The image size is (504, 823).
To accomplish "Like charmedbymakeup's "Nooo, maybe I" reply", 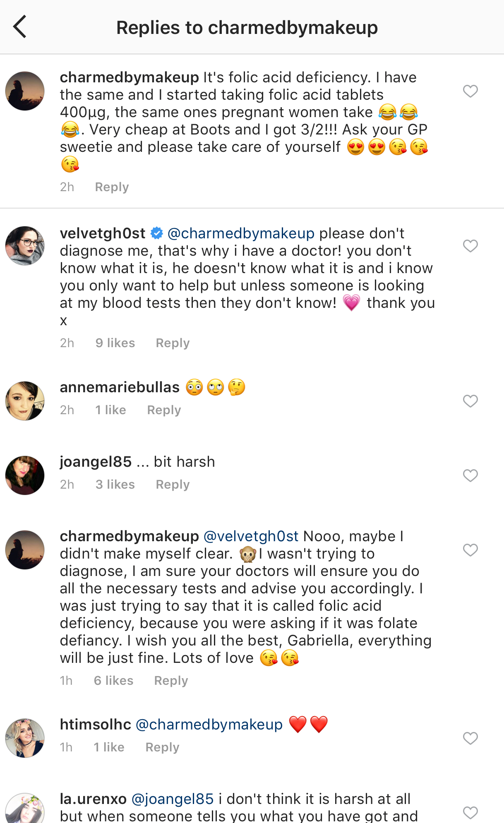I will (x=470, y=550).
